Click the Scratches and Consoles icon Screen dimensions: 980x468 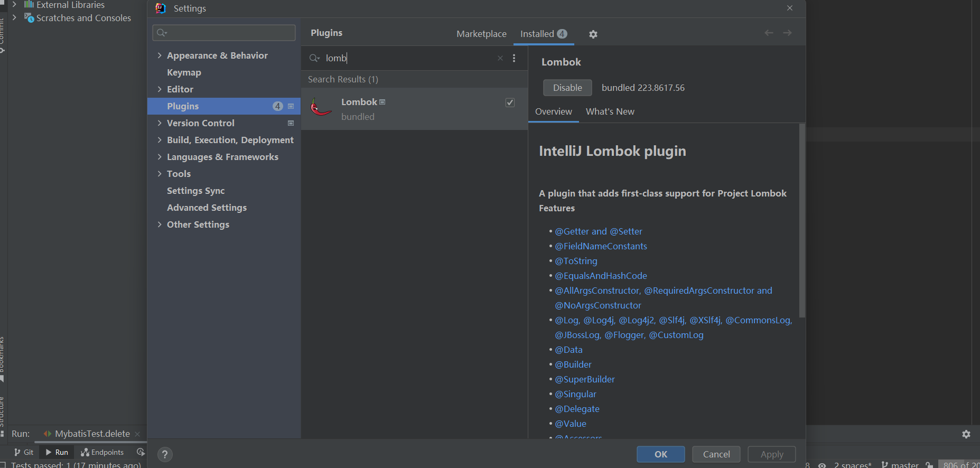[x=29, y=18]
